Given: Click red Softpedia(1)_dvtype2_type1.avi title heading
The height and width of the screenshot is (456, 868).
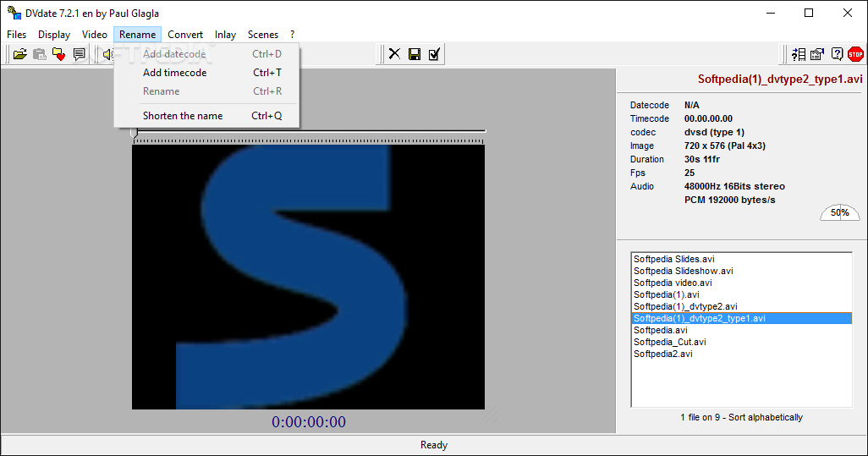Looking at the screenshot, I should pos(780,80).
